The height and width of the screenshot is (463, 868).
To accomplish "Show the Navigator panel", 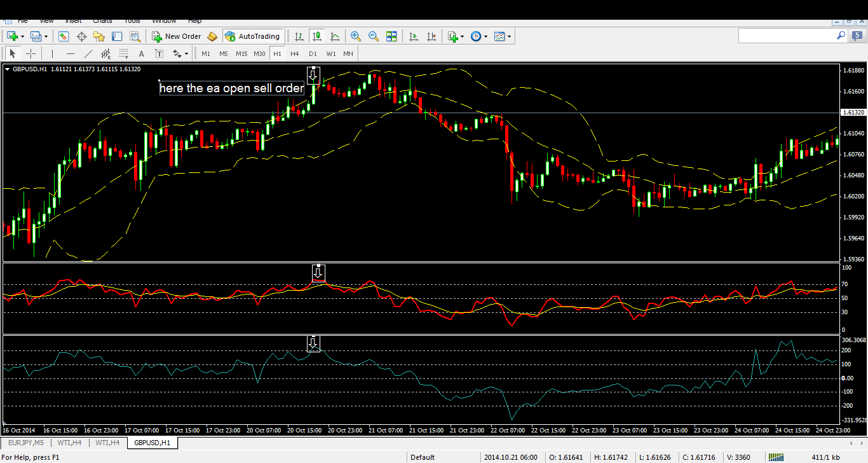I will [99, 36].
